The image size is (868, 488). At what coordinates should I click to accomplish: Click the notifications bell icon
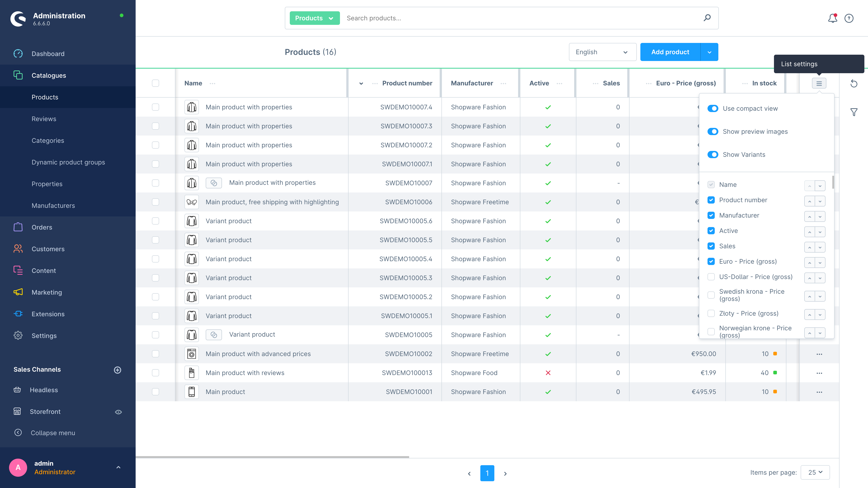coord(832,18)
